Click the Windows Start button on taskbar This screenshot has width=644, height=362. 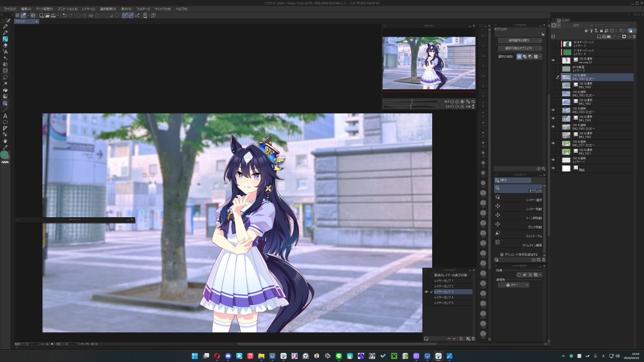(194, 356)
